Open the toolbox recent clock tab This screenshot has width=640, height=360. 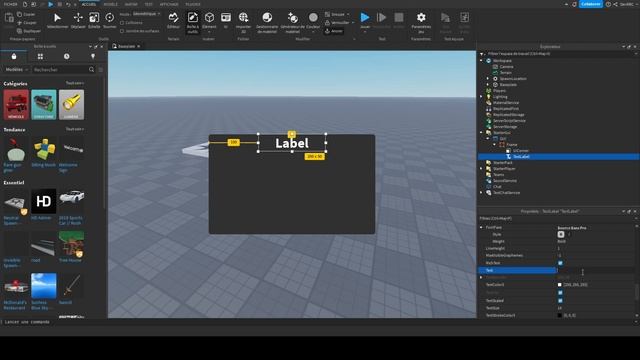67,56
